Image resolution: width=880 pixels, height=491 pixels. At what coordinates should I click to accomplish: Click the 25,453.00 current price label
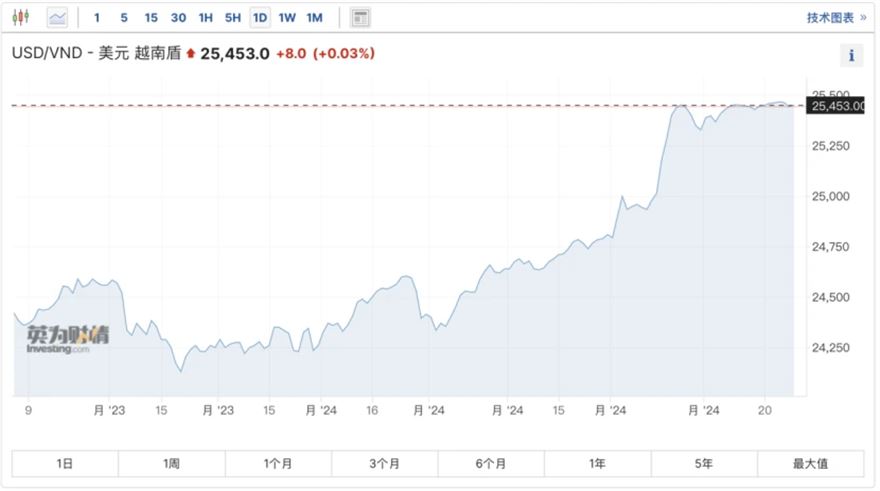pos(837,105)
